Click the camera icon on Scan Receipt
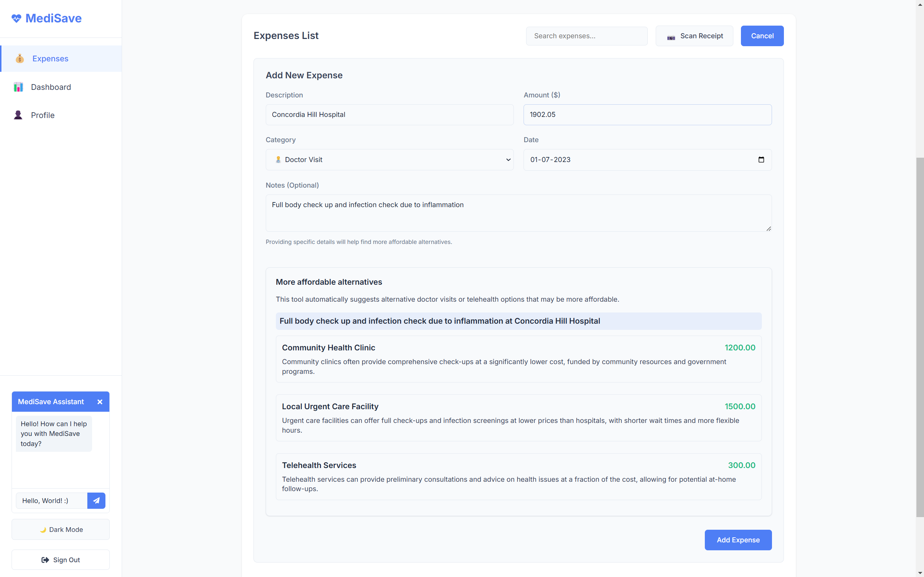The height and width of the screenshot is (577, 924). point(671,37)
